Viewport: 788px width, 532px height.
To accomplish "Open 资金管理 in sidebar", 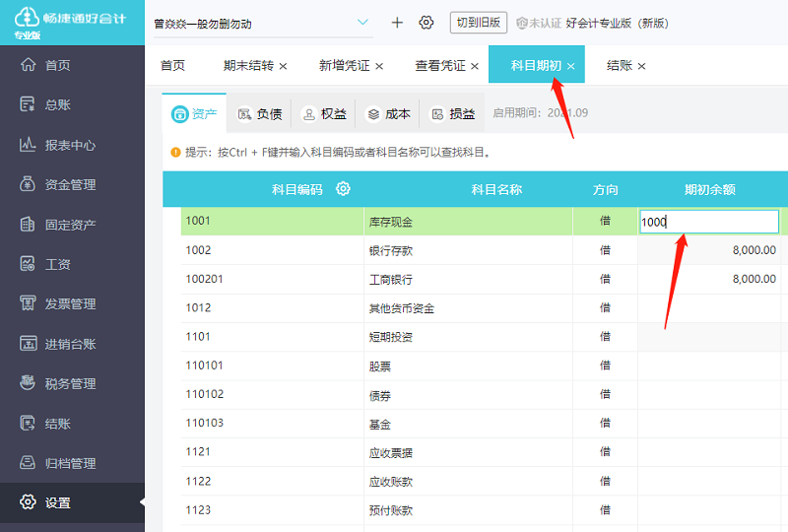I will [72, 184].
